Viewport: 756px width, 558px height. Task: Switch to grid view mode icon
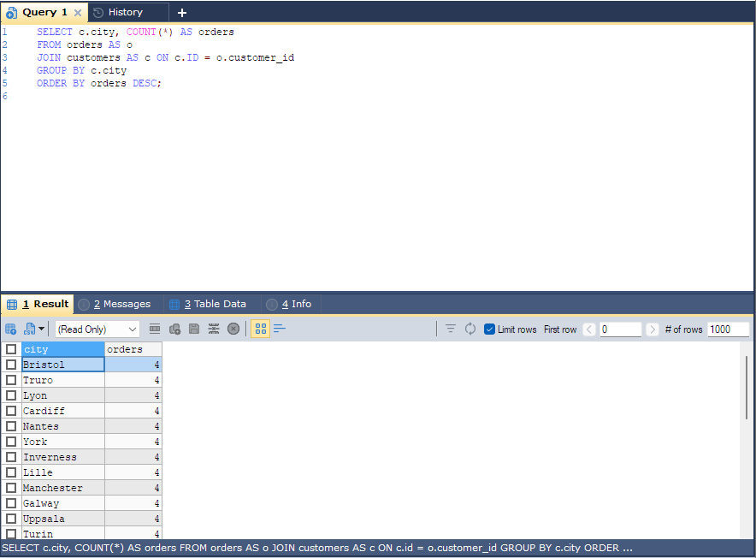click(x=260, y=329)
